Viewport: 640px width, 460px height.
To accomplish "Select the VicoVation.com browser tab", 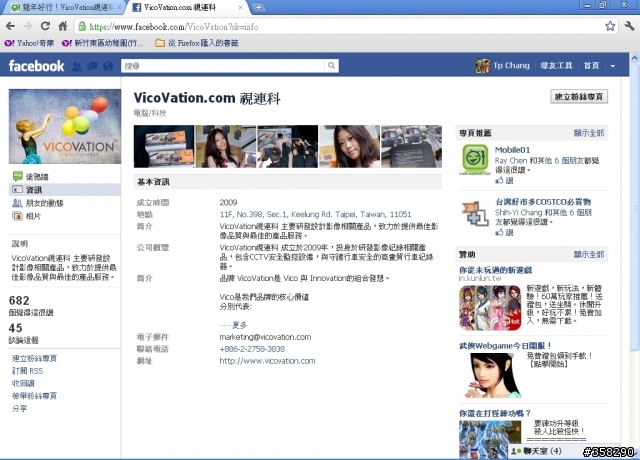I will click(x=187, y=7).
